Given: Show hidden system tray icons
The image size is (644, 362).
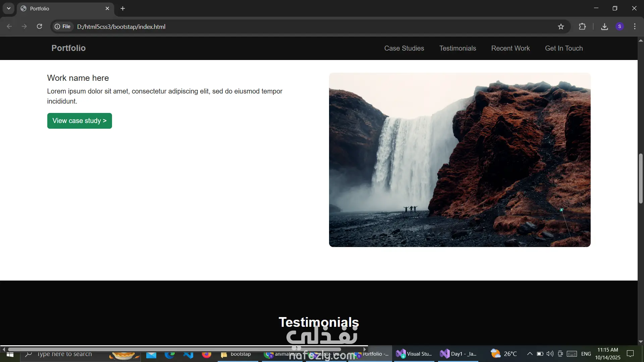Looking at the screenshot, I should (x=530, y=354).
